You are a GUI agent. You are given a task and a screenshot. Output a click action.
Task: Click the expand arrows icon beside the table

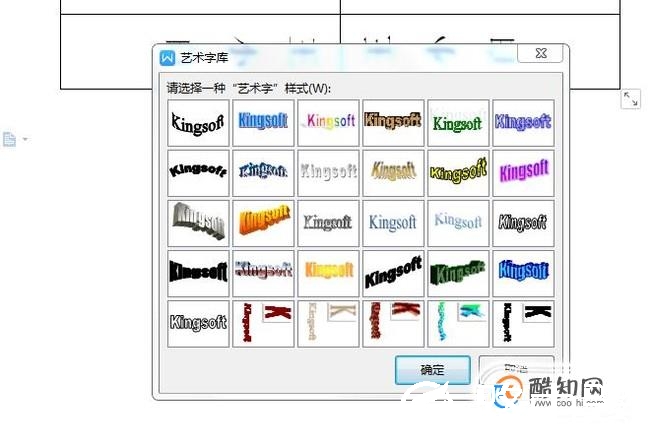pos(630,99)
